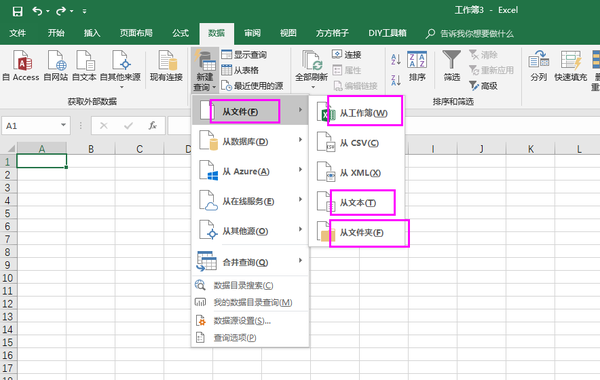Undo the last action
This screenshot has width=600, height=380.
point(38,11)
